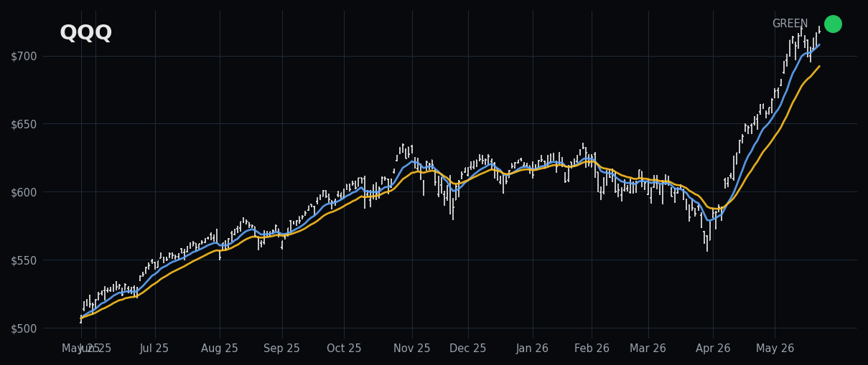Click the $700 price axis label
The image size is (868, 365).
coord(23,56)
